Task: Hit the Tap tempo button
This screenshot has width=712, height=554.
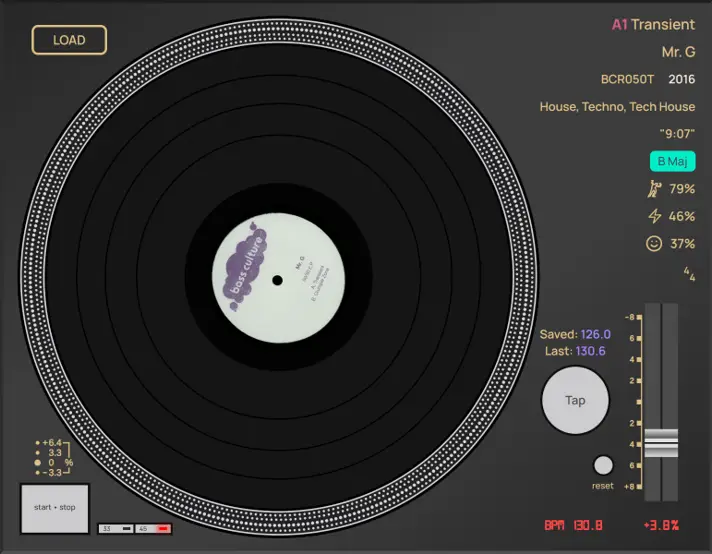Action: pyautogui.click(x=575, y=400)
